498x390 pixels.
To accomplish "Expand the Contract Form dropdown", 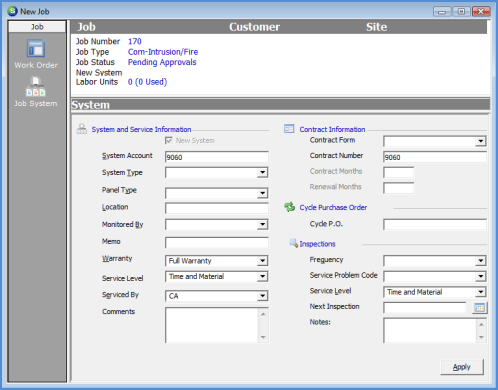I will (x=480, y=141).
